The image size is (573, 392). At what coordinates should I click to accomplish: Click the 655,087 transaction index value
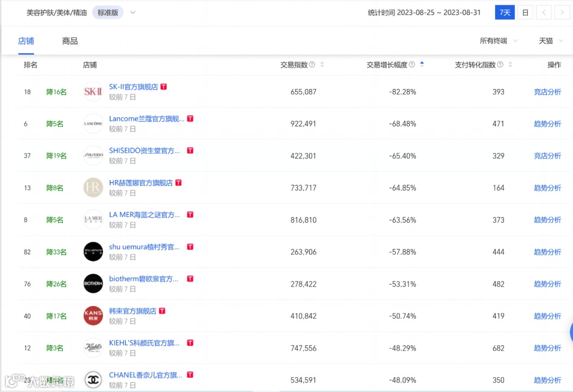pos(303,92)
